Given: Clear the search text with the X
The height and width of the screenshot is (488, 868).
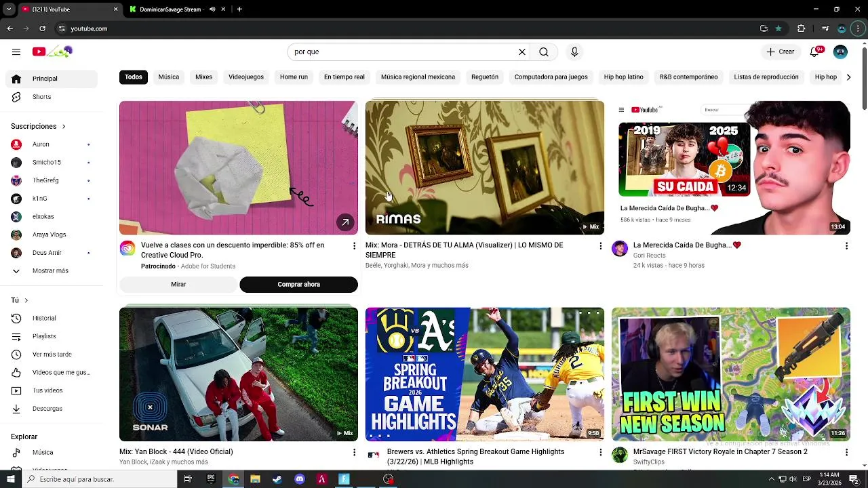Looking at the screenshot, I should pyautogui.click(x=522, y=52).
